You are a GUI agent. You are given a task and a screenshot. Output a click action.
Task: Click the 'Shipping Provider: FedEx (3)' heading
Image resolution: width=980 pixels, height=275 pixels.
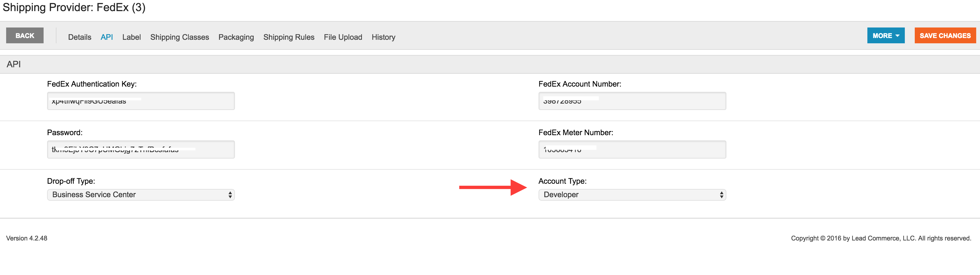coord(74,7)
